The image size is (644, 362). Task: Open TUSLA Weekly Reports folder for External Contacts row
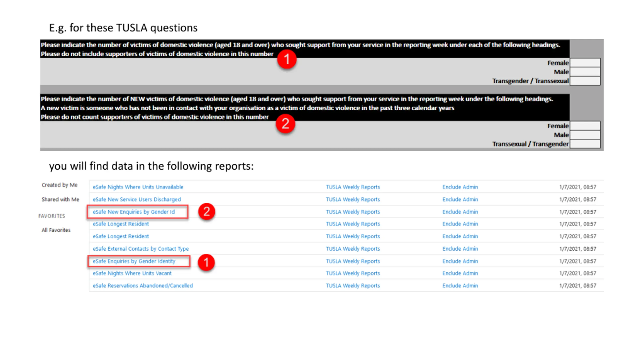click(x=353, y=249)
